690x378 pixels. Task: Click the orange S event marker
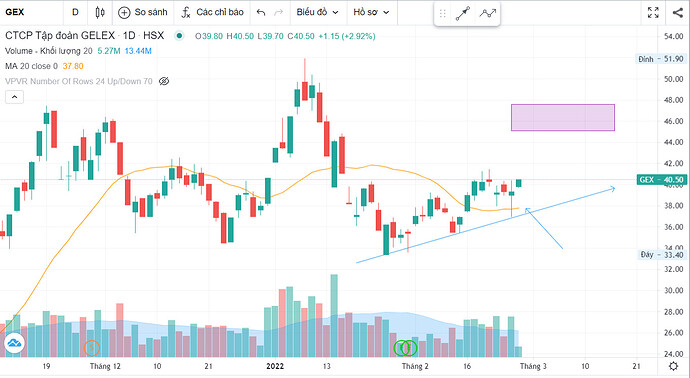coord(92,349)
